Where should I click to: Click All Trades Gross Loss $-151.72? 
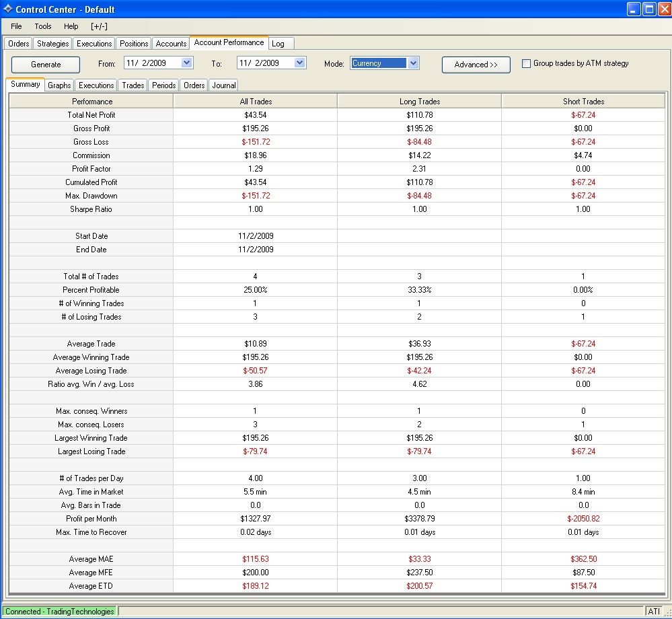(x=256, y=141)
